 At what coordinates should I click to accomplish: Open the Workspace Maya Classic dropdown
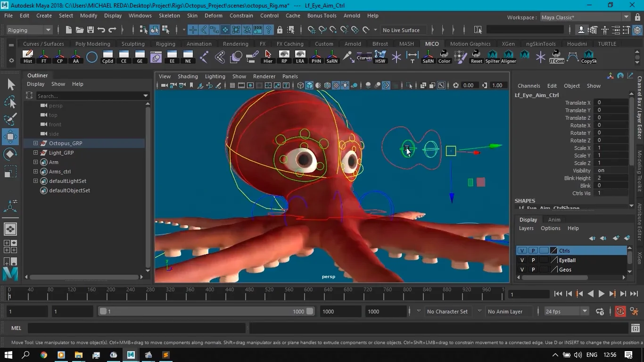tap(585, 17)
